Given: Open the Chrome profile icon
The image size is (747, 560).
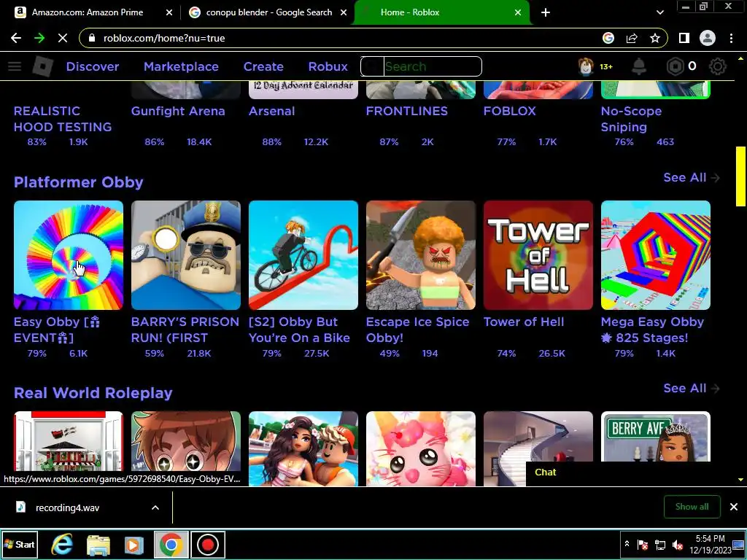Looking at the screenshot, I should tap(708, 38).
